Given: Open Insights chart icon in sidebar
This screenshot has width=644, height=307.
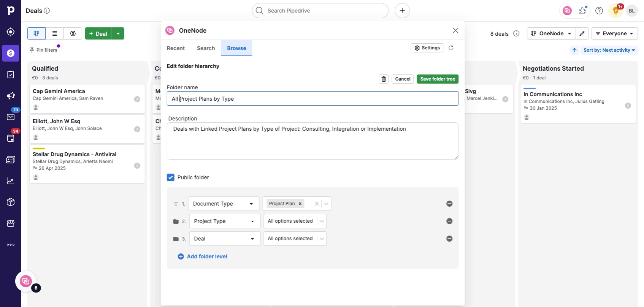Looking at the screenshot, I should [x=11, y=181].
